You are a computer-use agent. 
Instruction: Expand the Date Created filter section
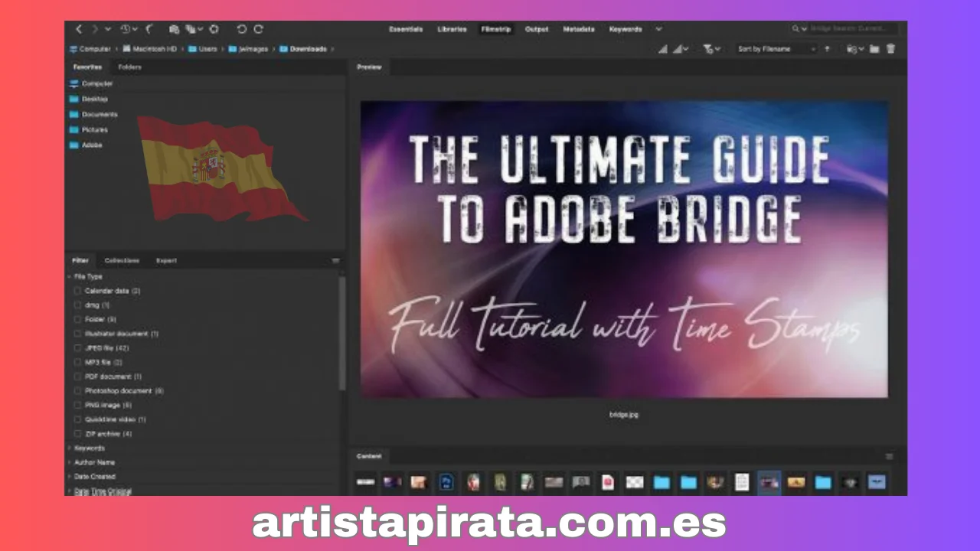(x=69, y=476)
